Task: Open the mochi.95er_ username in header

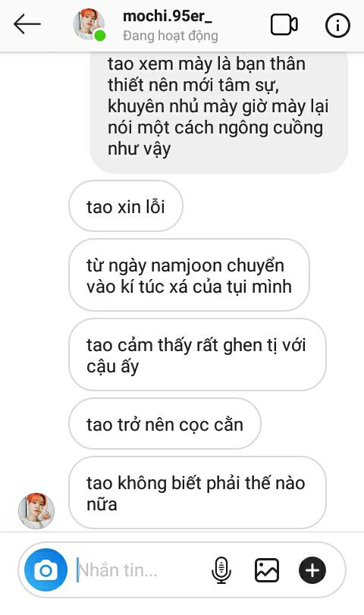Action: pyautogui.click(x=168, y=17)
